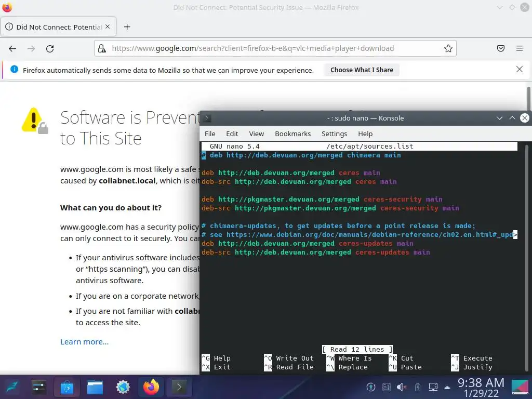
Task: Open the display configuration tray icon
Action: [x=433, y=387]
